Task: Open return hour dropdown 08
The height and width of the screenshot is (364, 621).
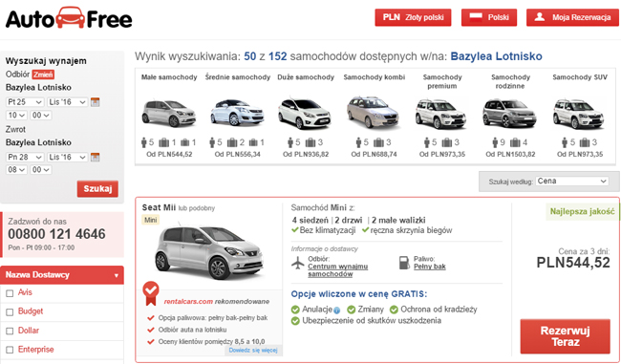Action: (x=16, y=170)
